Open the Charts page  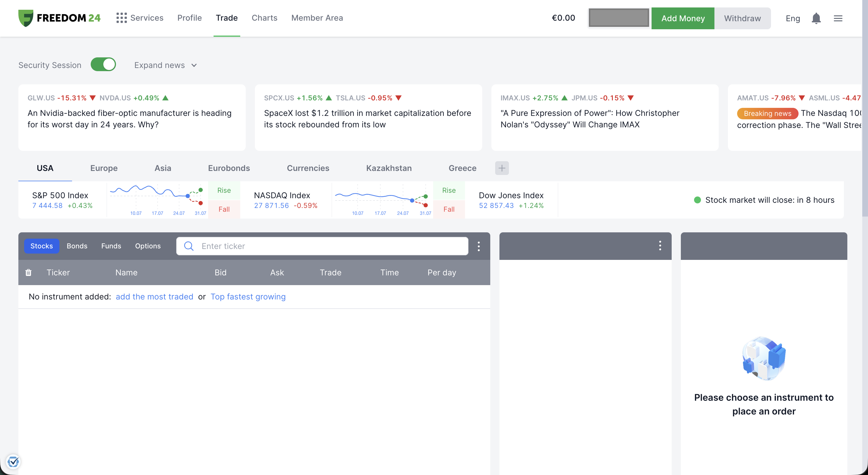click(x=265, y=18)
